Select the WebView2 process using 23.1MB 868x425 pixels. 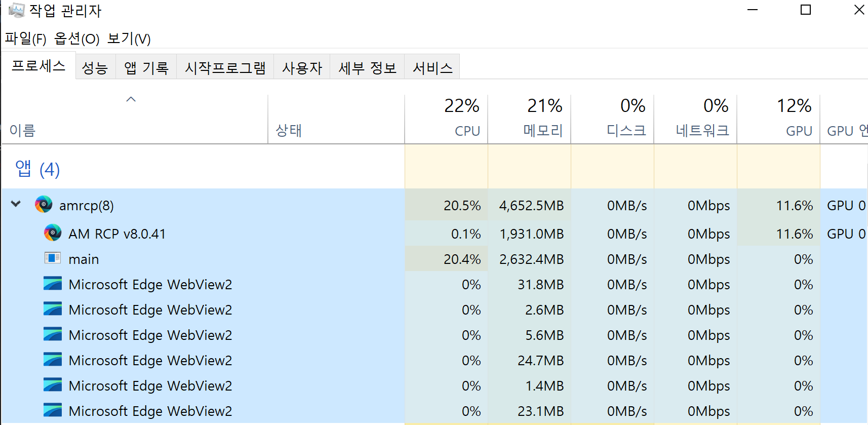coord(150,411)
